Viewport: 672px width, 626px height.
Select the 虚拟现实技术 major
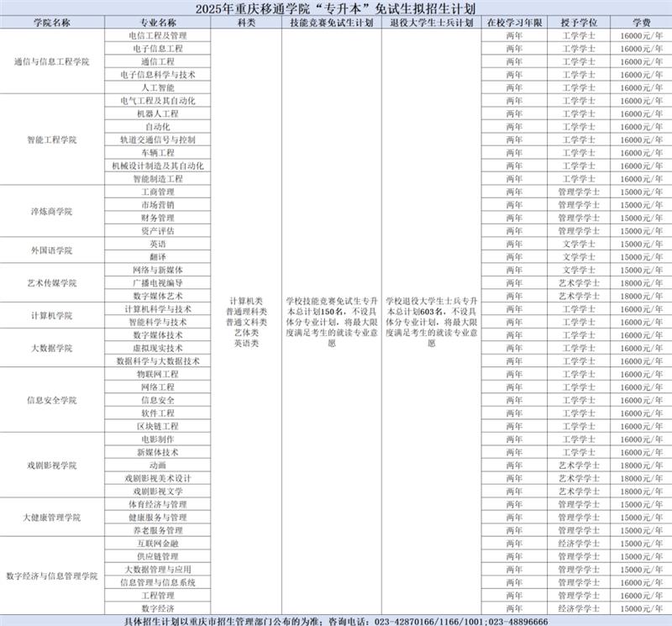click(158, 348)
